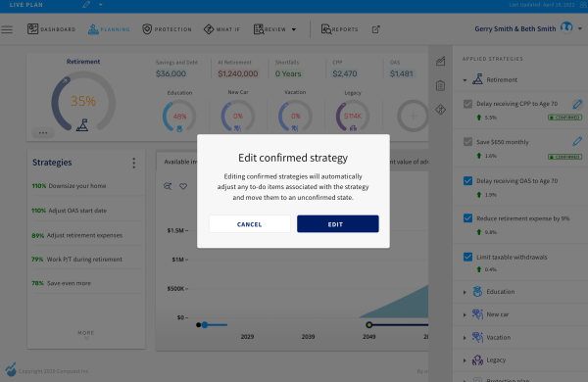Confirm Edit in the confirmed strategy dialog
The width and height of the screenshot is (588, 382).
pos(337,224)
